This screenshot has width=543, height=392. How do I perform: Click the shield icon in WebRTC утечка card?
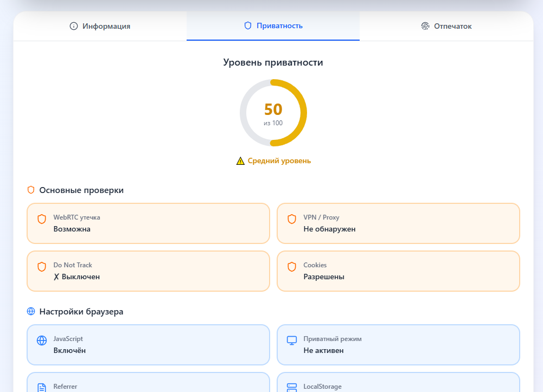42,219
